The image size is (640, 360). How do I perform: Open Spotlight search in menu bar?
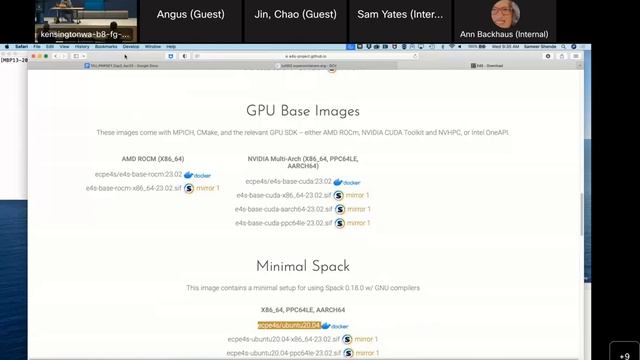click(563, 47)
